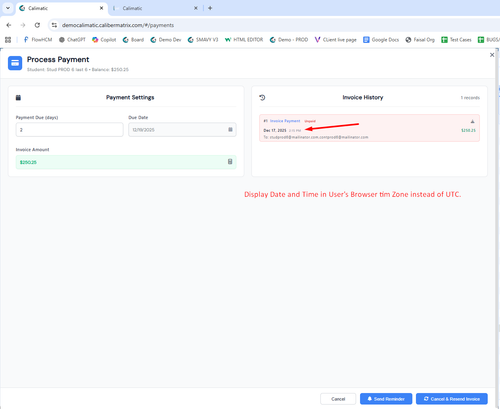
Task: Click the download icon on invoice #1
Action: pyautogui.click(x=472, y=121)
